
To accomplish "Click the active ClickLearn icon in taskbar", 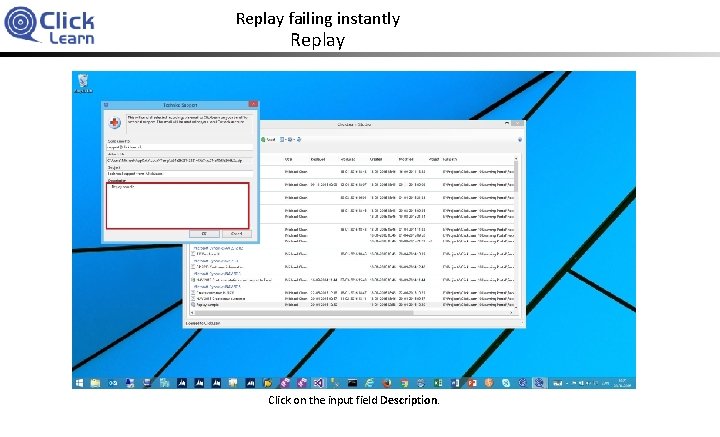I will coord(540,383).
